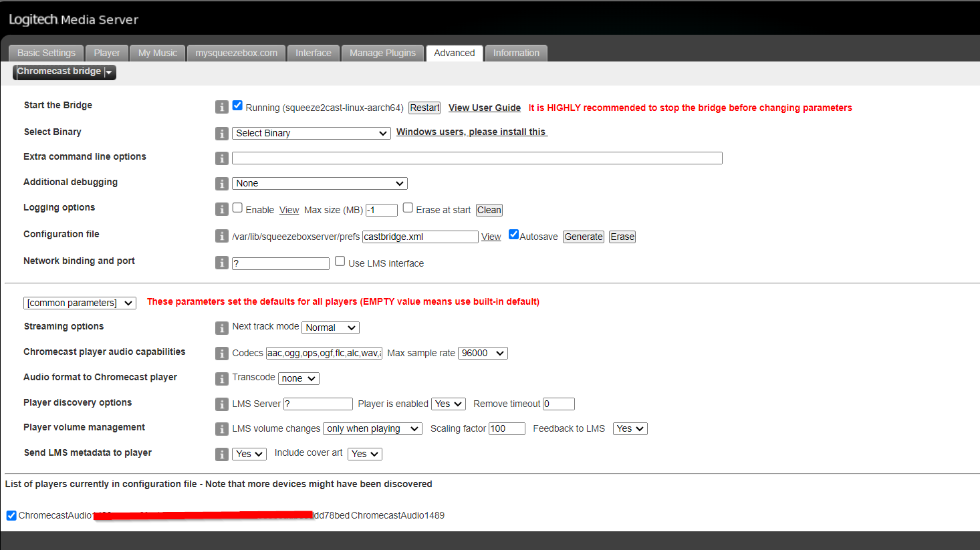Expand Additional debugging dropdown set to None
The height and width of the screenshot is (550, 980).
pos(320,183)
